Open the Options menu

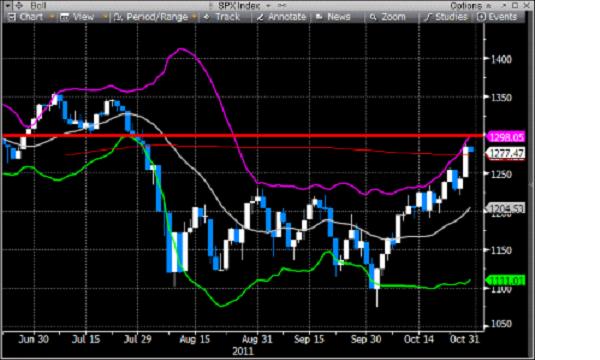(466, 5)
